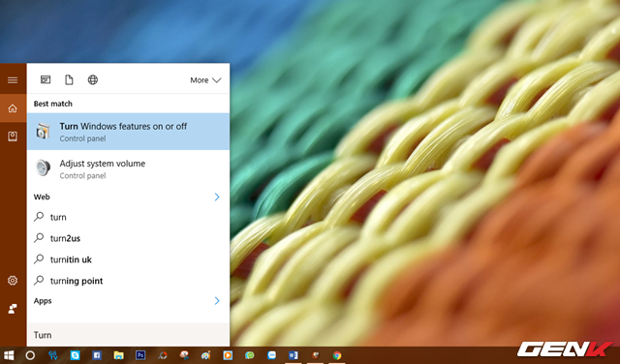Expand the More filters dropdown
Screen dimensions: 620x364
[x=205, y=80]
